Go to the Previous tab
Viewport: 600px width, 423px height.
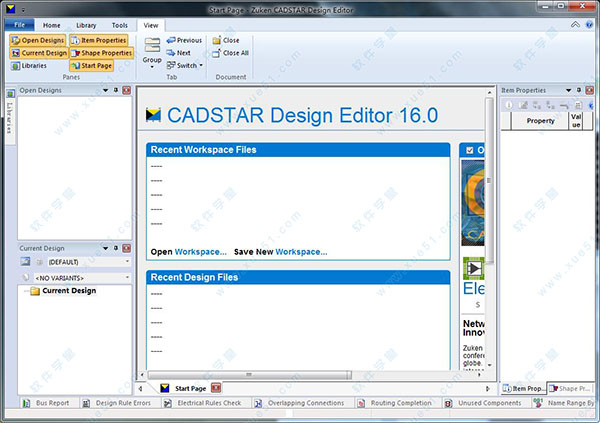click(184, 40)
